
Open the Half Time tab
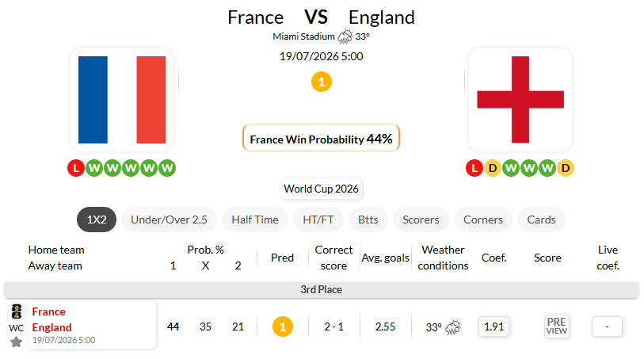coord(255,220)
